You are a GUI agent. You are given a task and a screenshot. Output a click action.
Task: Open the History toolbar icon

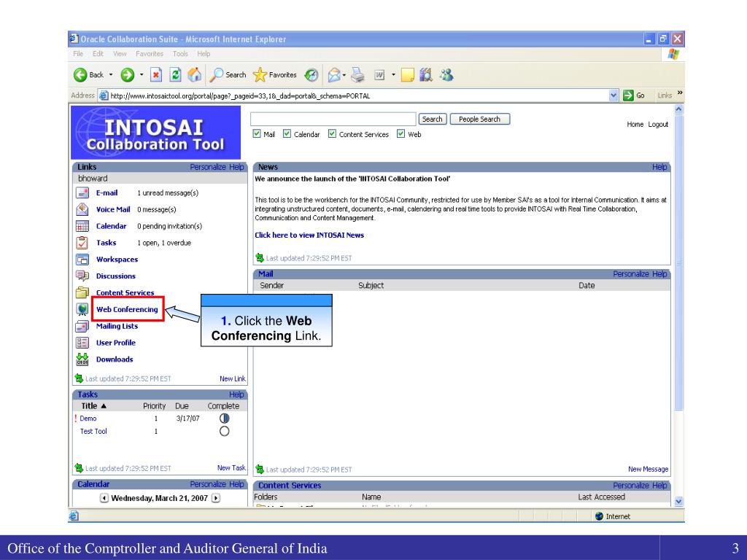[311, 75]
